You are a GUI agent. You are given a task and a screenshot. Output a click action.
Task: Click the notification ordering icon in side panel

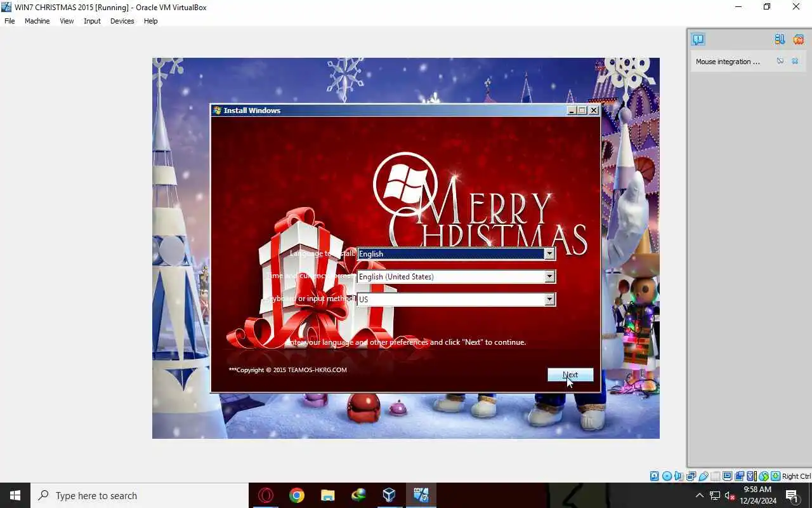780,39
